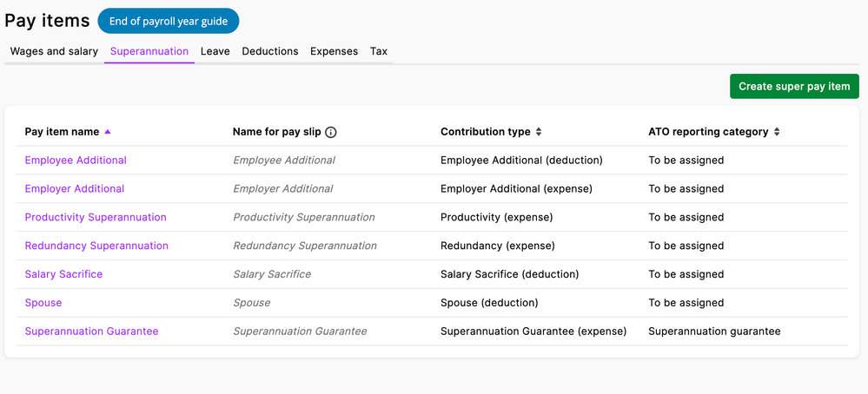Select the Superannuation tab
The height and width of the screenshot is (394, 868).
coord(149,51)
